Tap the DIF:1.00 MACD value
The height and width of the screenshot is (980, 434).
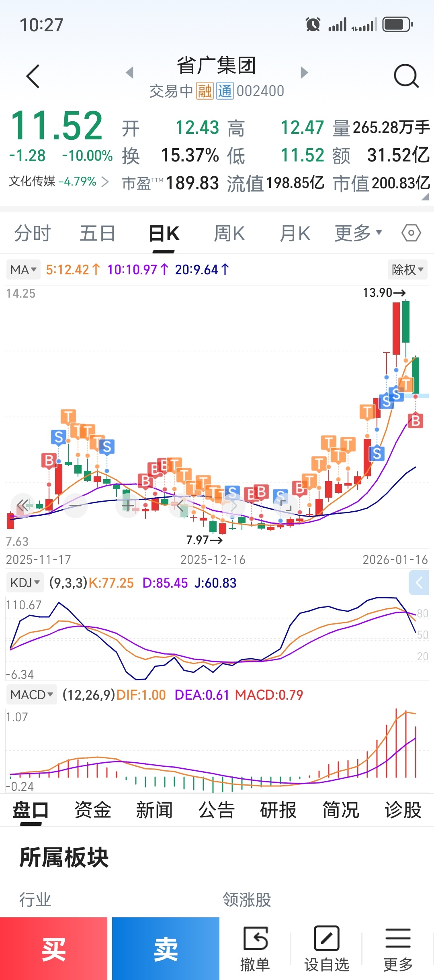141,695
